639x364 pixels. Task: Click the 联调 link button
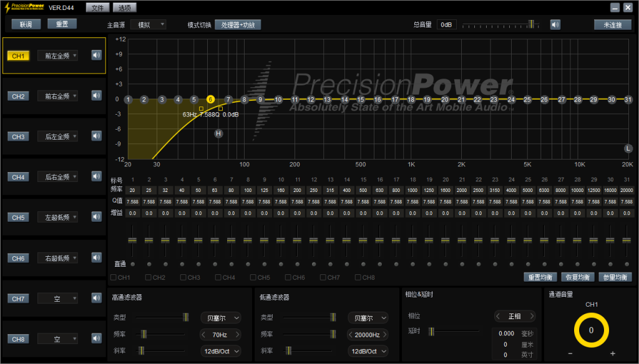26,24
